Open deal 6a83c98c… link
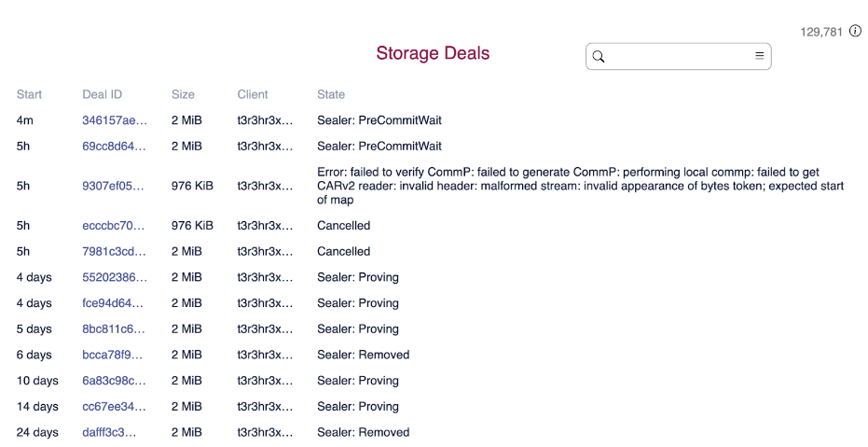This screenshot has width=868, height=447. [114, 381]
